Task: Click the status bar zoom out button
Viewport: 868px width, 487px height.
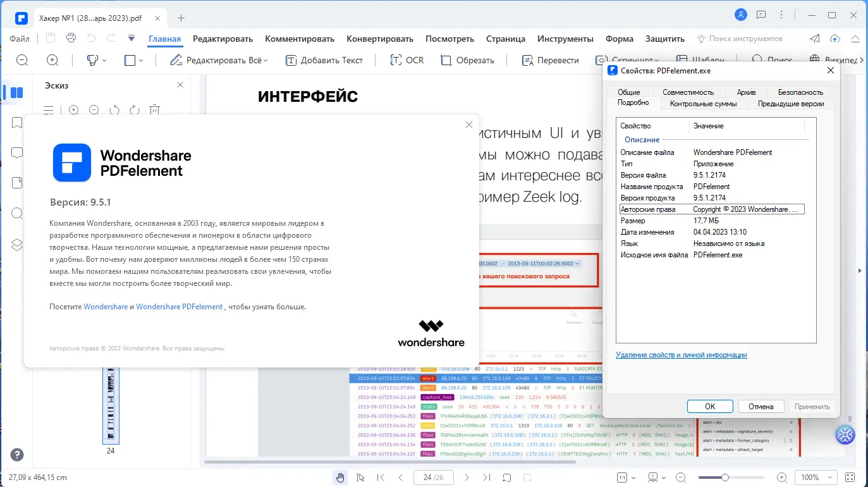Action: 680,478
